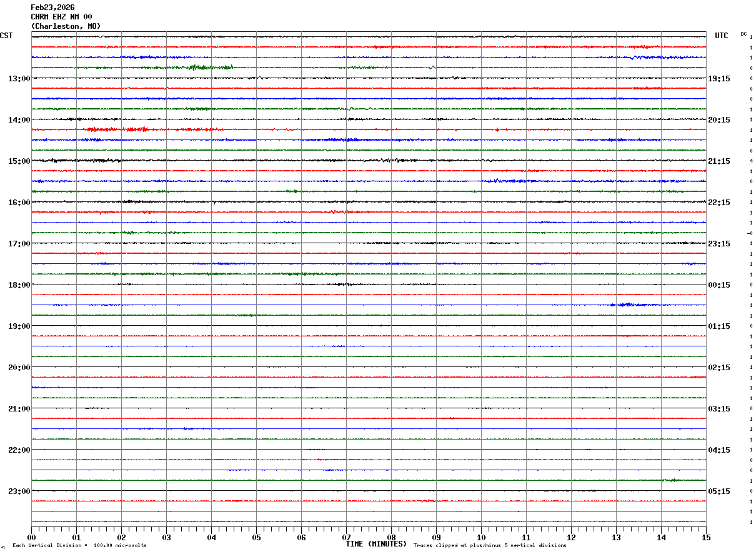Click the 21:15 UTC row label
The height and width of the screenshot is (554, 756).
(719, 161)
